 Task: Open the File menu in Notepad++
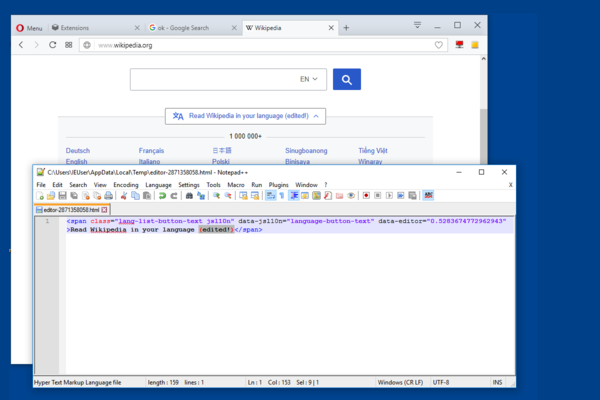coord(41,185)
